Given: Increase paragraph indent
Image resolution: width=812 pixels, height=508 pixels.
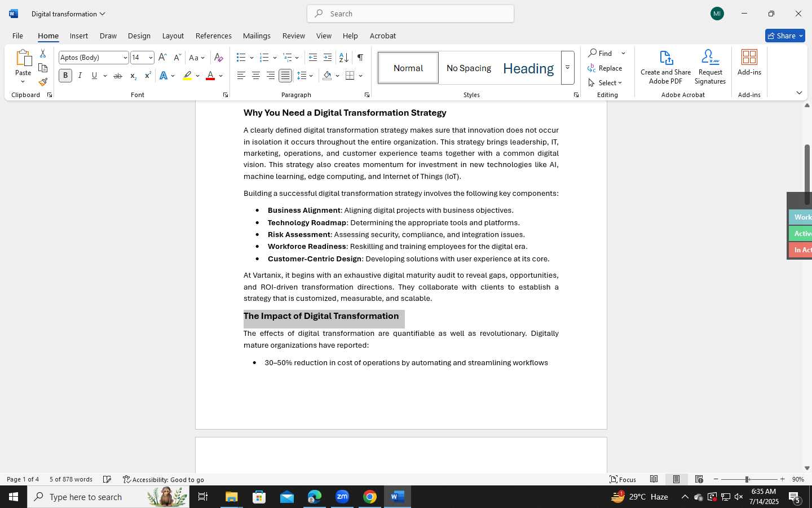Looking at the screenshot, I should click(x=328, y=58).
